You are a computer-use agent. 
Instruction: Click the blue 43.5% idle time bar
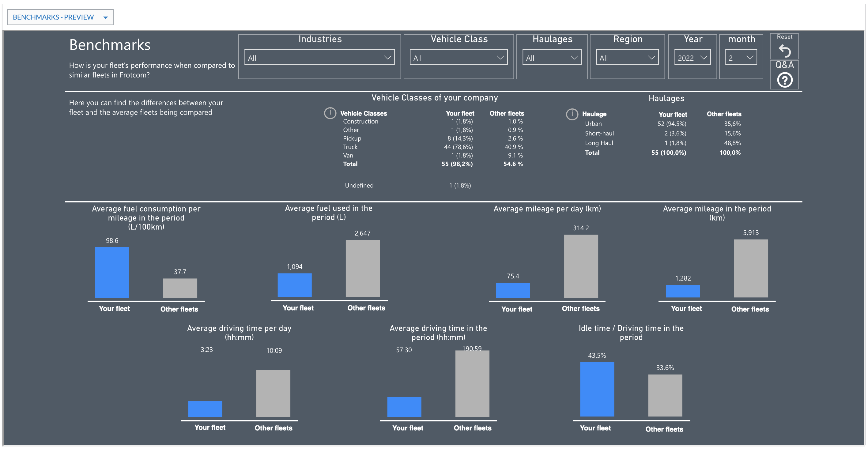pyautogui.click(x=597, y=389)
